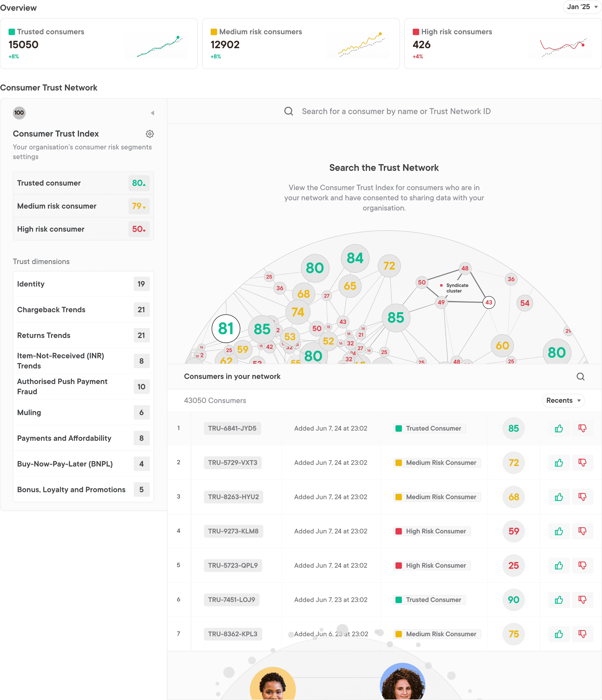Click the search magnifier icon in the search bar
602x700 pixels.
pos(289,111)
